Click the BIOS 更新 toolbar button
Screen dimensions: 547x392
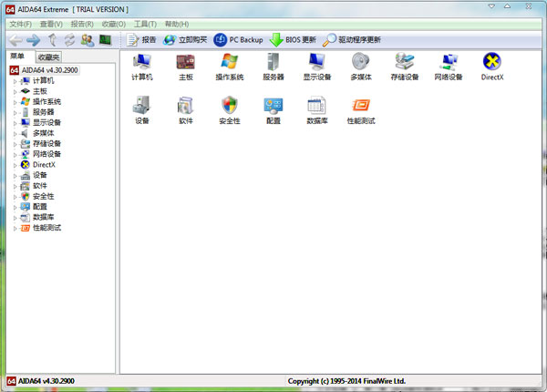click(x=293, y=40)
